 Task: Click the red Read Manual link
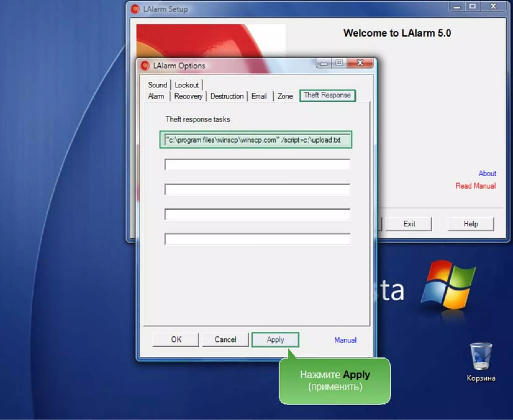[x=475, y=186]
